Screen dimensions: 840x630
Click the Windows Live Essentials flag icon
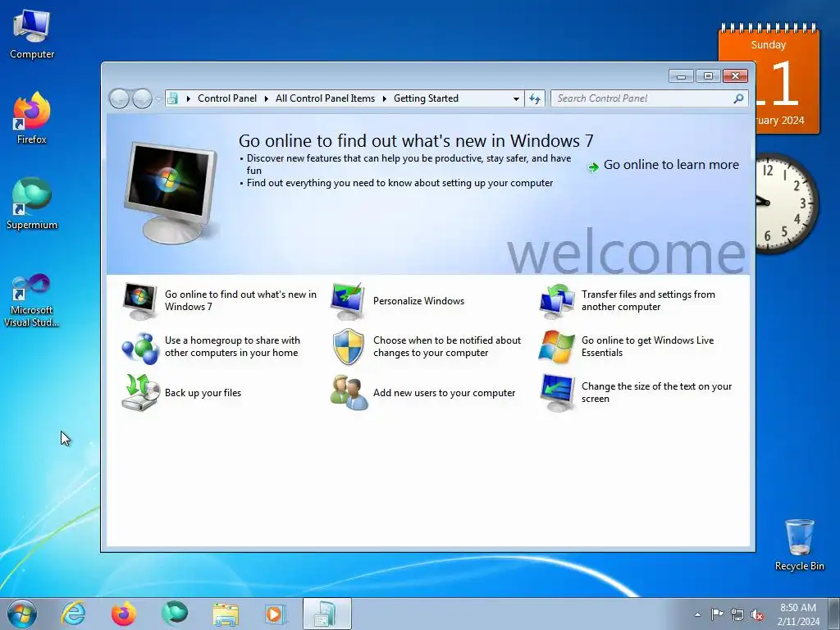coord(557,347)
